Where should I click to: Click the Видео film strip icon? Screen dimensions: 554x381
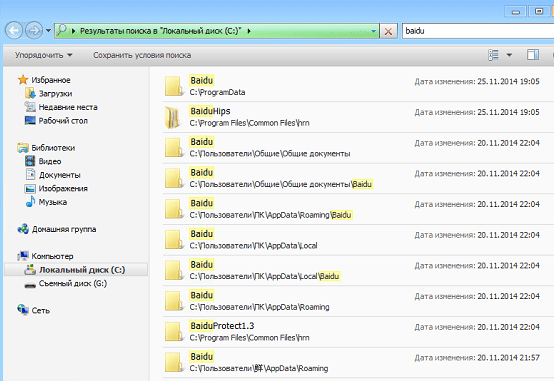(x=30, y=161)
